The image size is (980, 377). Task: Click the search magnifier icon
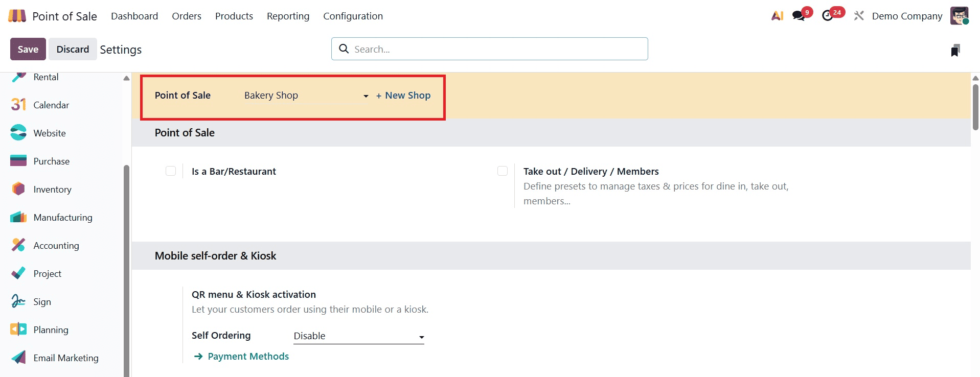[x=344, y=49]
